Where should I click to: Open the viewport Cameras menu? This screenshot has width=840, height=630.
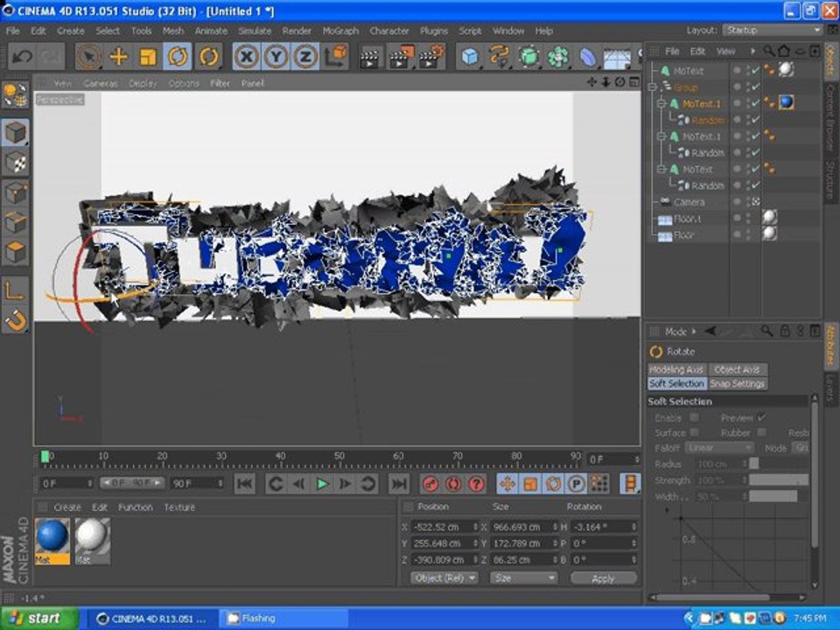[100, 83]
